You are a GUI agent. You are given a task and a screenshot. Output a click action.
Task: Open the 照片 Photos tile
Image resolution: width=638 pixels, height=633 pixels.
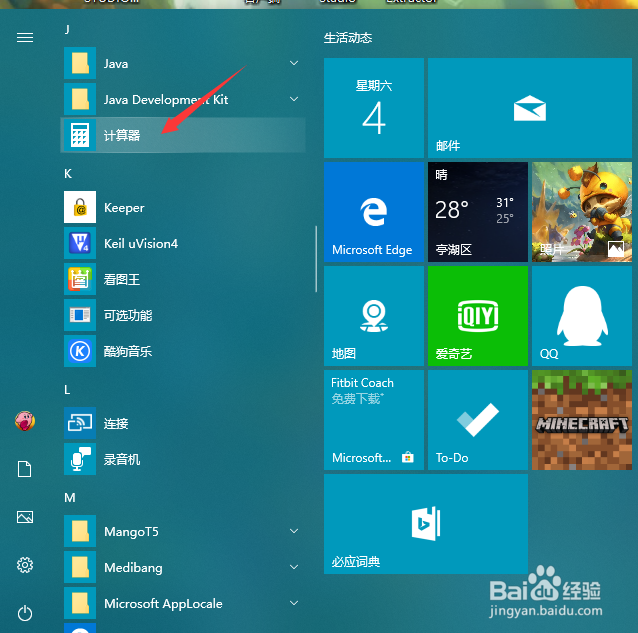click(x=582, y=212)
